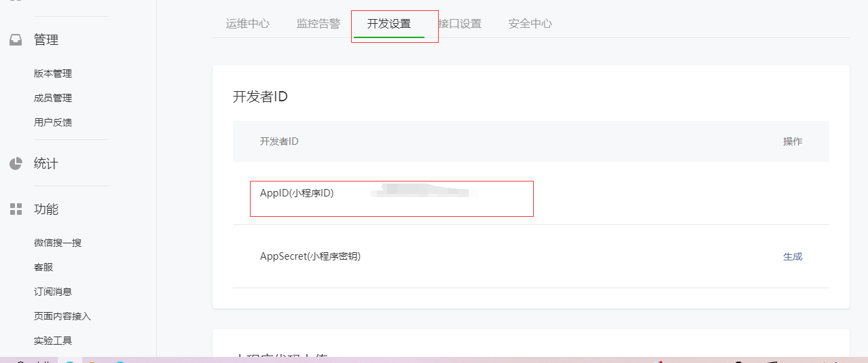The image size is (868, 363).
Task: Click 生成 to generate AppSecret
Action: (x=793, y=257)
